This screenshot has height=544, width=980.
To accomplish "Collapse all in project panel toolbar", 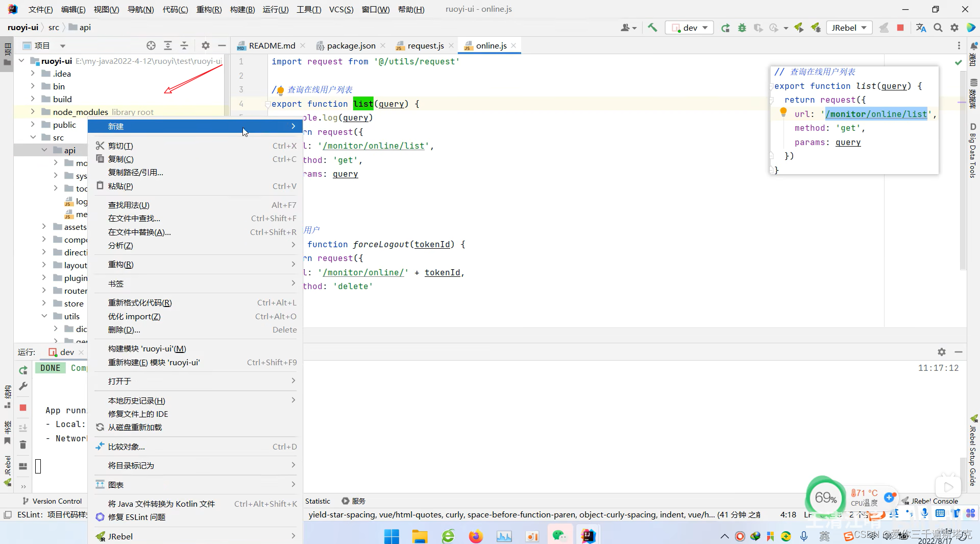I will point(184,45).
